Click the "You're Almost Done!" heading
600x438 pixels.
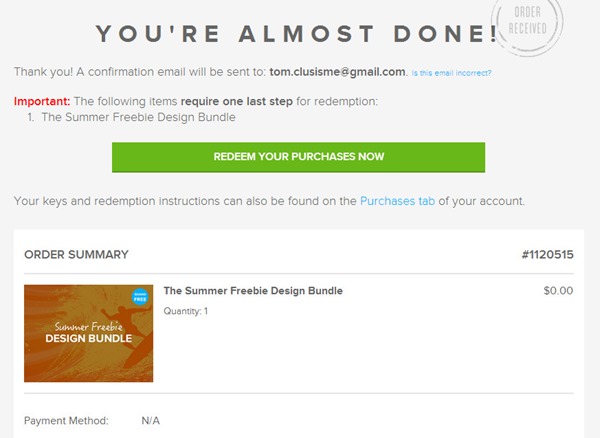click(297, 33)
